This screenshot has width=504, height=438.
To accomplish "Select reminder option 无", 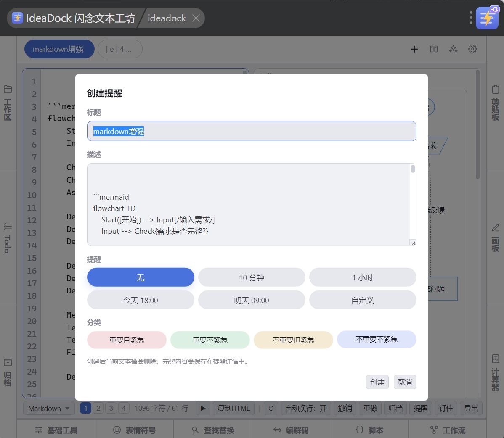I will [141, 277].
